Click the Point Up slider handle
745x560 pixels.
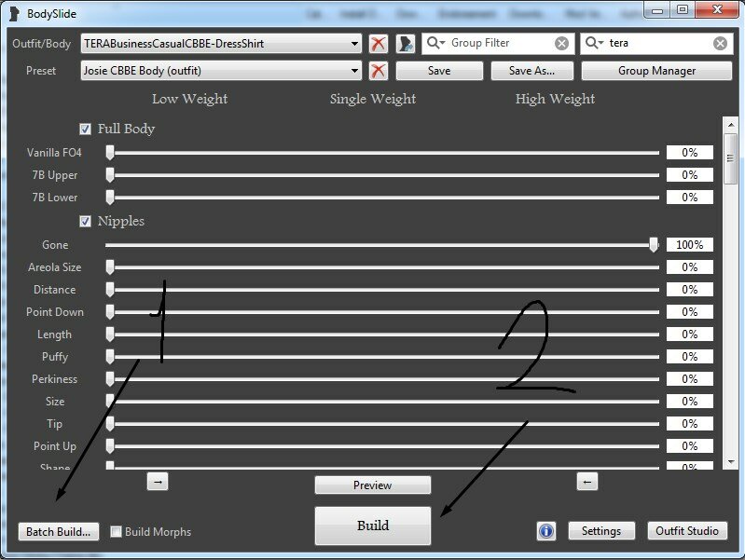[110, 445]
